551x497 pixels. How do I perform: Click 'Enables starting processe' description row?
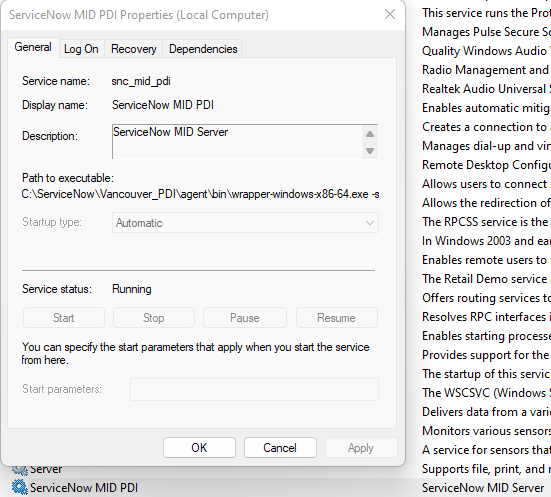[x=486, y=336]
